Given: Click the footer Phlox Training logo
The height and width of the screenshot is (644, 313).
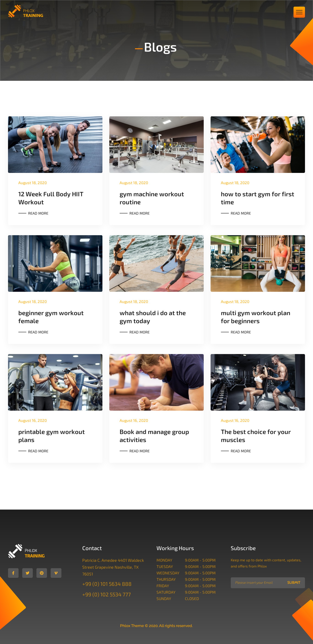Looking at the screenshot, I should click(27, 551).
